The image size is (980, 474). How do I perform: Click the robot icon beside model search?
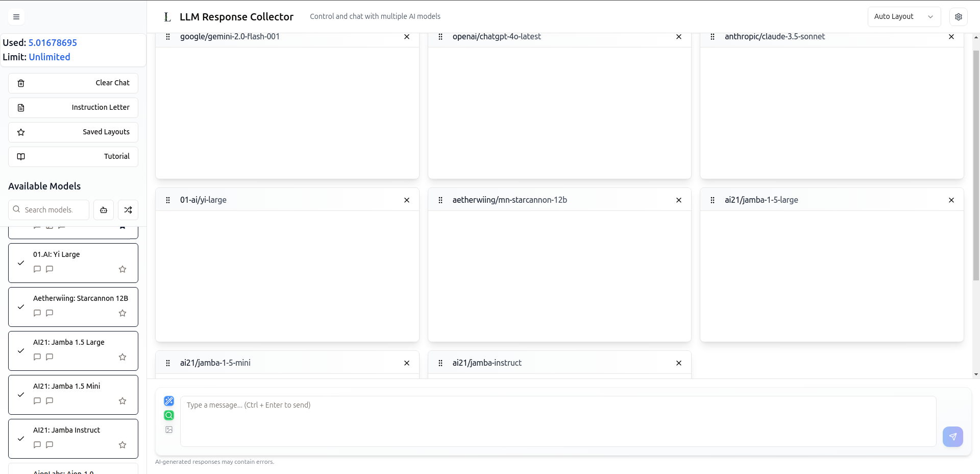pos(104,210)
